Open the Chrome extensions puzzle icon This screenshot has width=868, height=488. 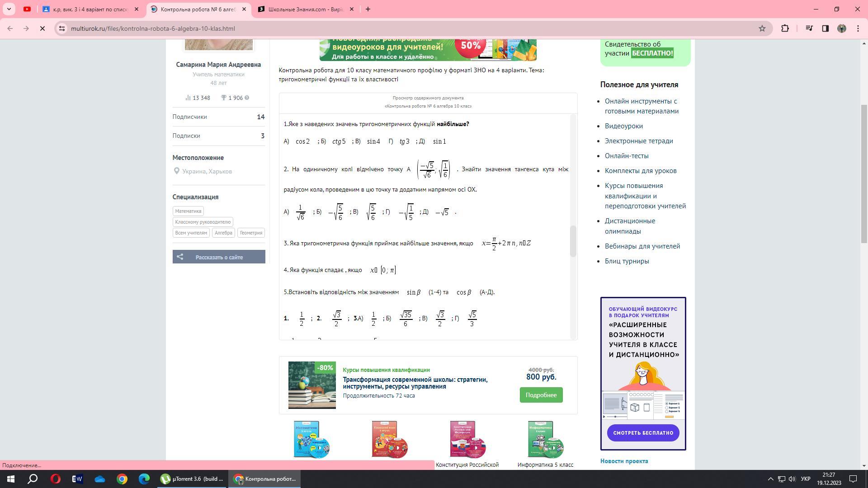coord(785,28)
